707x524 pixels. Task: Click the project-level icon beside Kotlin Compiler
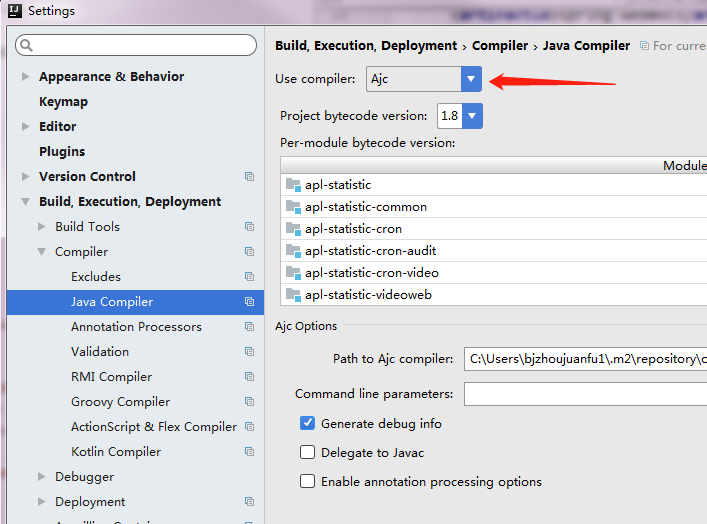(x=249, y=452)
